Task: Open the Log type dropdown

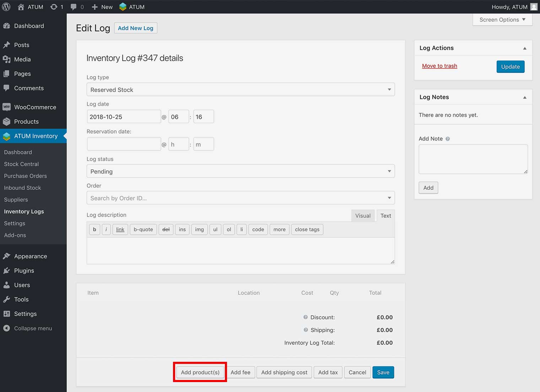Action: (x=241, y=89)
